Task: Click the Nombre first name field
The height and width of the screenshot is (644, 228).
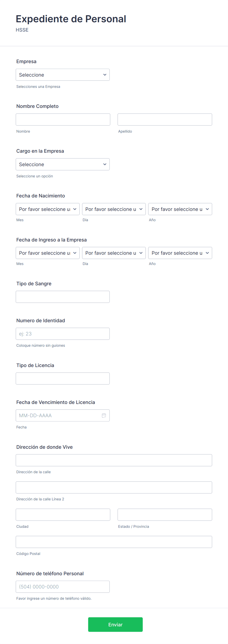Action: tap(63, 119)
